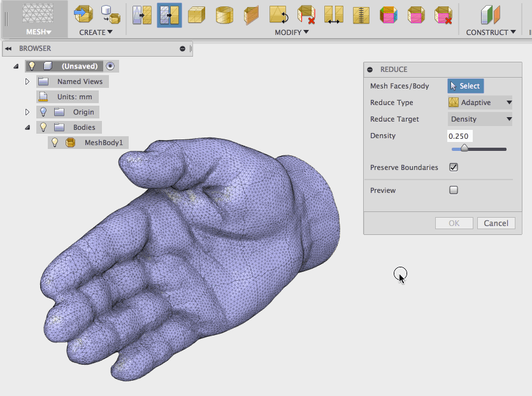532x396 pixels.
Task: Click the Cancel button in Reduce dialog
Action: [496, 223]
